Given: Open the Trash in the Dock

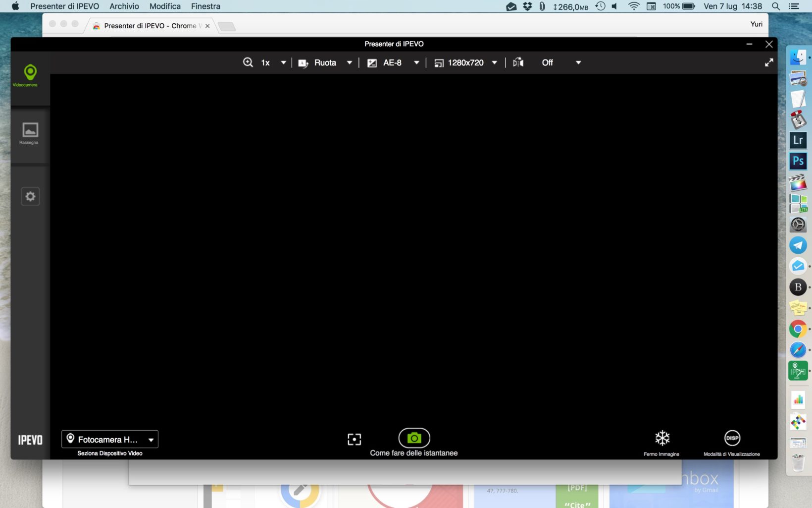Looking at the screenshot, I should pyautogui.click(x=798, y=463).
